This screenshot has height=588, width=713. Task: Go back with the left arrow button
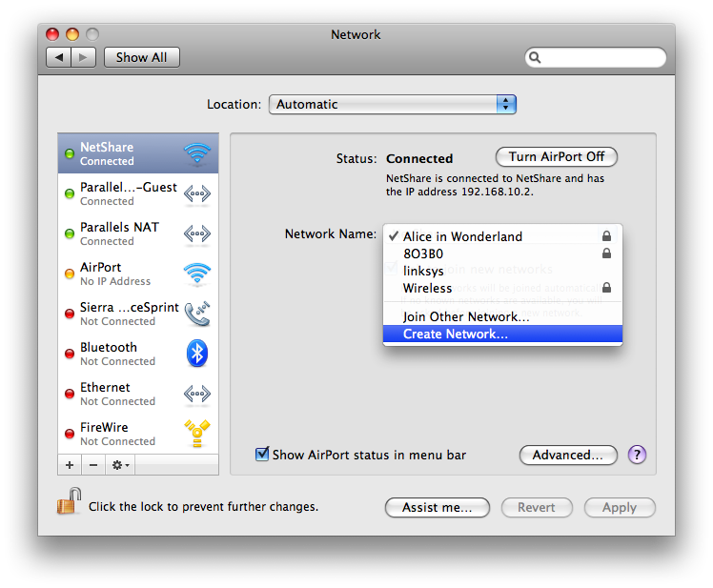click(x=58, y=57)
